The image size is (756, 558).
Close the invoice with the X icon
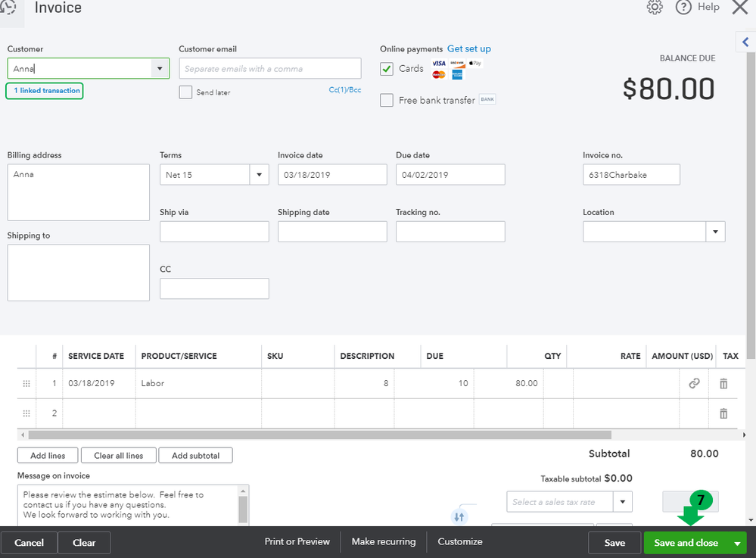(x=740, y=8)
